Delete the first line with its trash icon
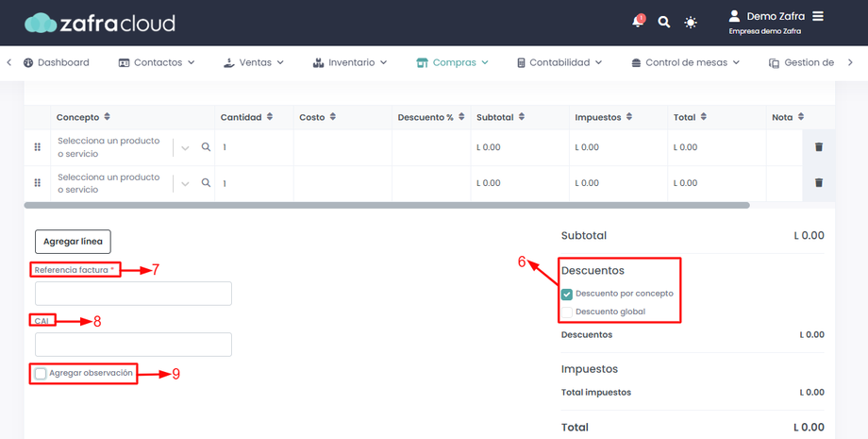Viewport: 868px width, 439px height. (x=819, y=146)
